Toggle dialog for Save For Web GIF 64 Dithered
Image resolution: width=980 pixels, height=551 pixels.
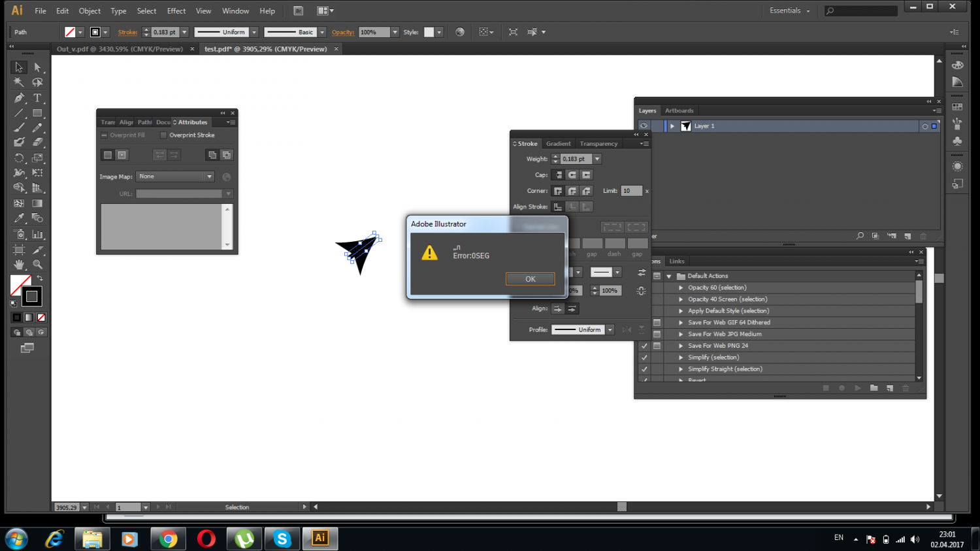click(657, 322)
